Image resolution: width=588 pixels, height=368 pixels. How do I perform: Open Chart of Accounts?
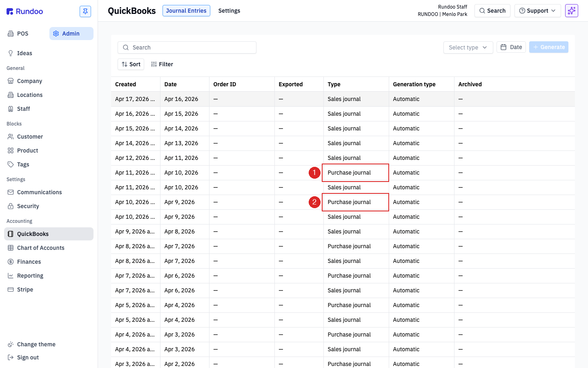pos(49,248)
